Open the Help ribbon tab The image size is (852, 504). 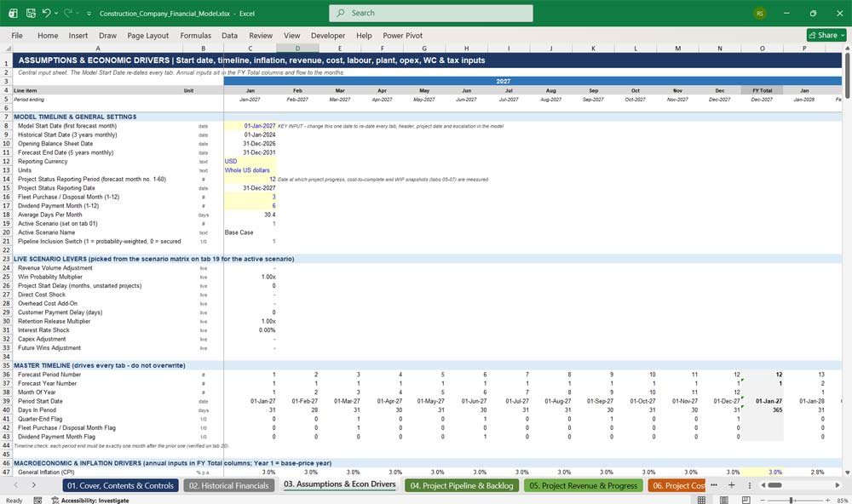click(364, 35)
